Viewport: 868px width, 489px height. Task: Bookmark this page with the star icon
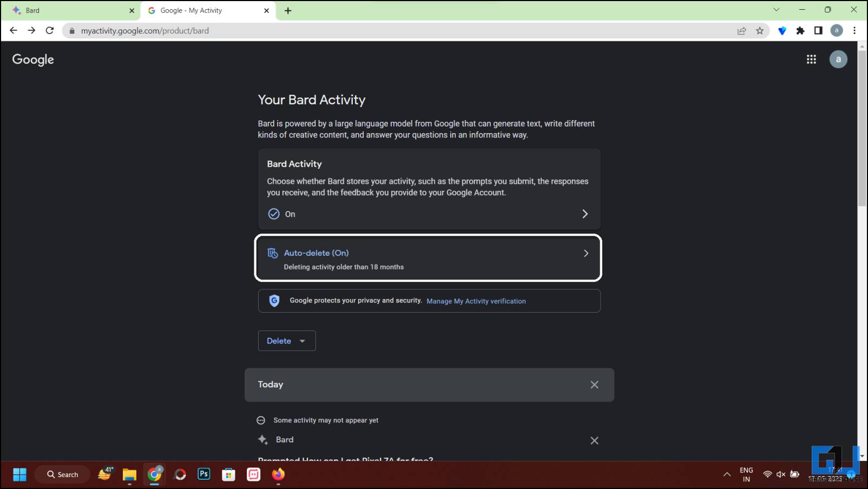760,31
